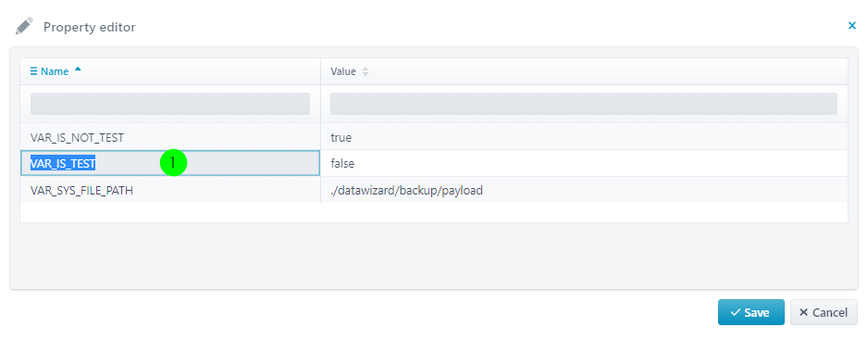Focus the Value column filter field

[584, 104]
